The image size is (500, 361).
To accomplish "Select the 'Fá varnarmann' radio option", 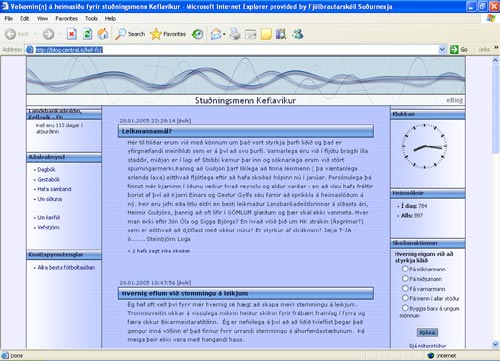I will click(405, 288).
